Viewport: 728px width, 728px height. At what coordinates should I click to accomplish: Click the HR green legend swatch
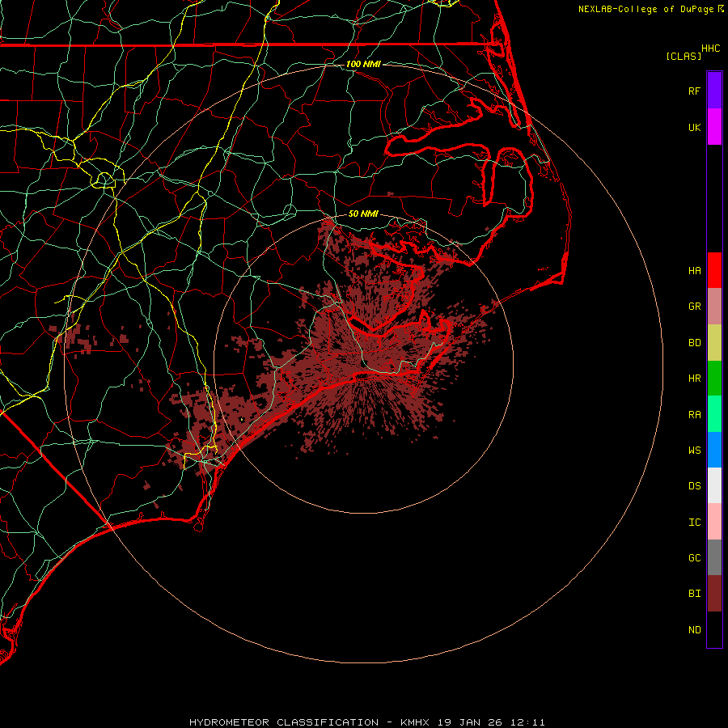[714, 379]
